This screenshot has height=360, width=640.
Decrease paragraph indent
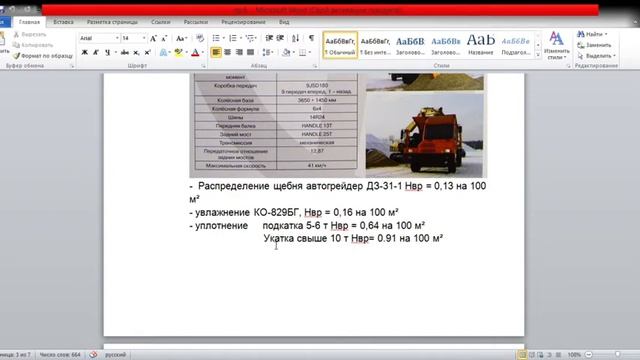269,38
